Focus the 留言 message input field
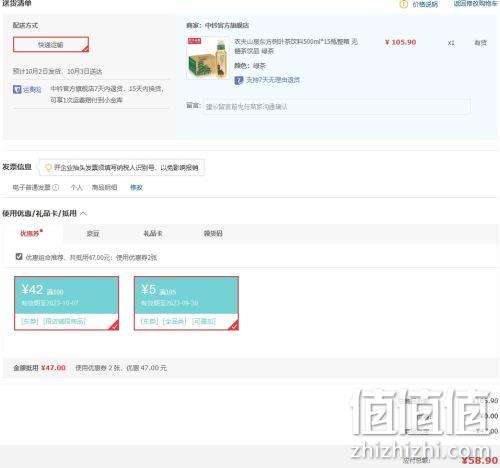 click(337, 106)
